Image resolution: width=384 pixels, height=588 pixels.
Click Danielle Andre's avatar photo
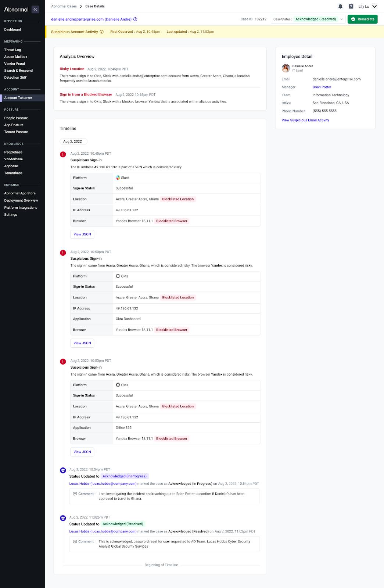pyautogui.click(x=286, y=68)
